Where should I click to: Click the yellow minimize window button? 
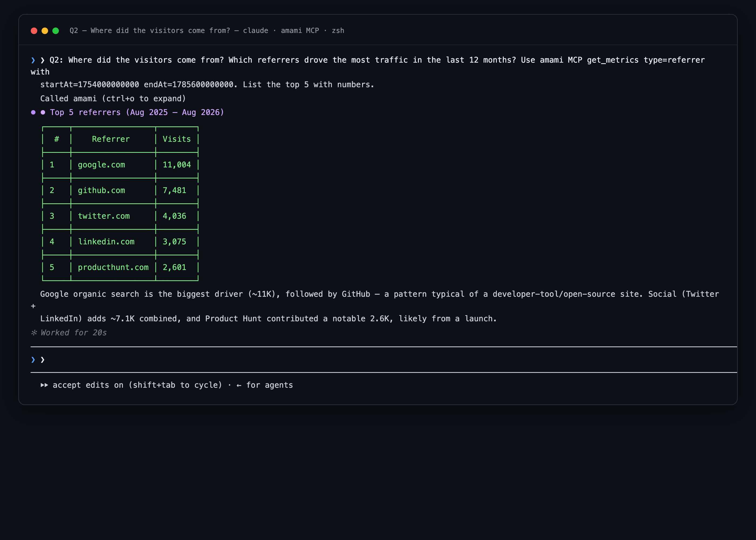pos(45,31)
